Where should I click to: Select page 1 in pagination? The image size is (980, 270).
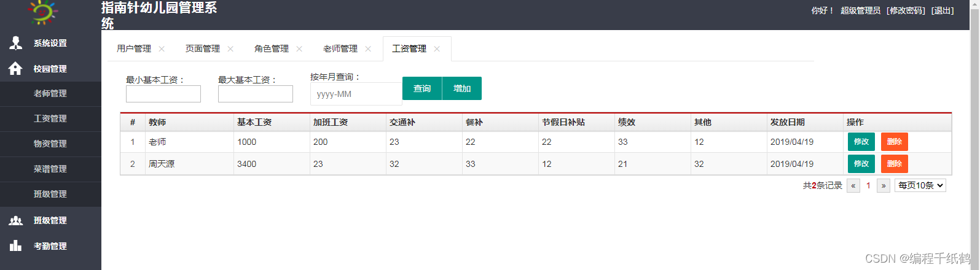(x=868, y=185)
